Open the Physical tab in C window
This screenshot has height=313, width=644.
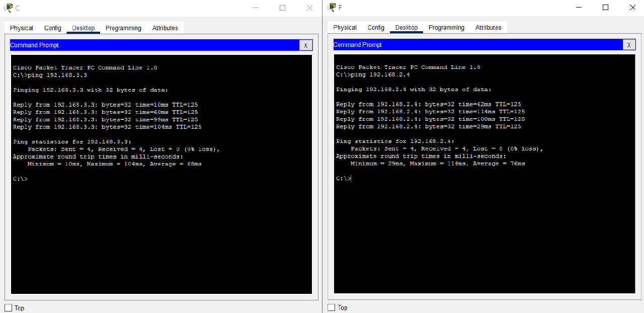[22, 28]
